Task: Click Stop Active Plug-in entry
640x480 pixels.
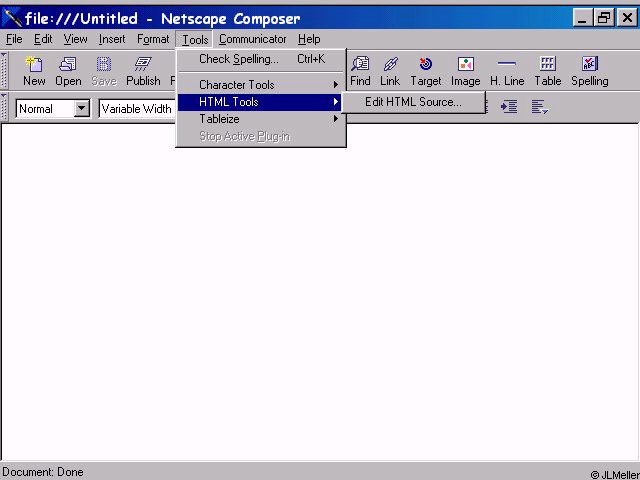Action: [x=261, y=136]
